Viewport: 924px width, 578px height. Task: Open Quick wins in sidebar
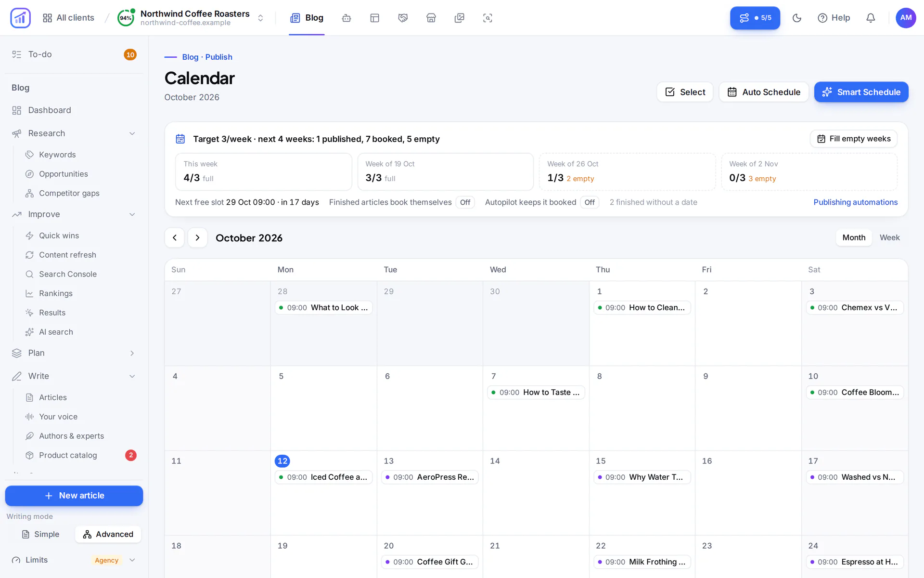click(x=59, y=236)
